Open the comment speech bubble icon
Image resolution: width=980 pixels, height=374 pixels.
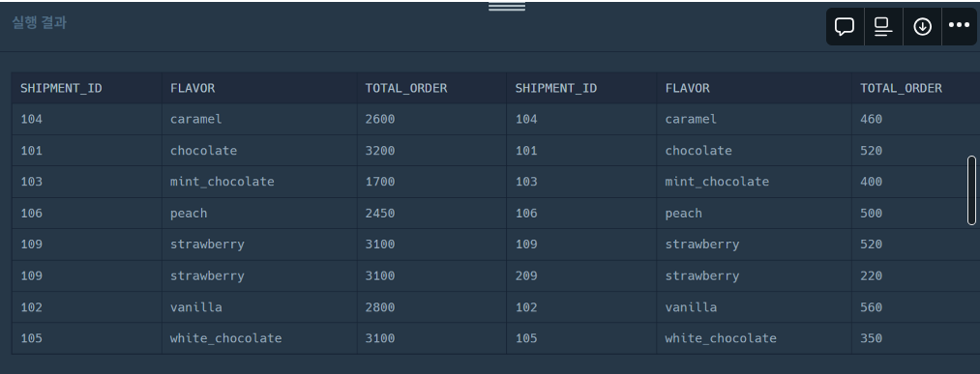(x=845, y=27)
